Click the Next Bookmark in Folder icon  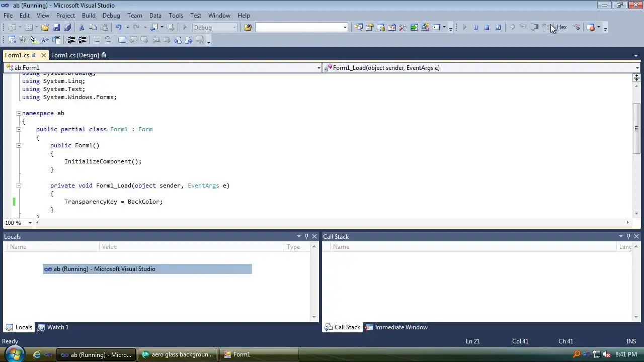167,40
